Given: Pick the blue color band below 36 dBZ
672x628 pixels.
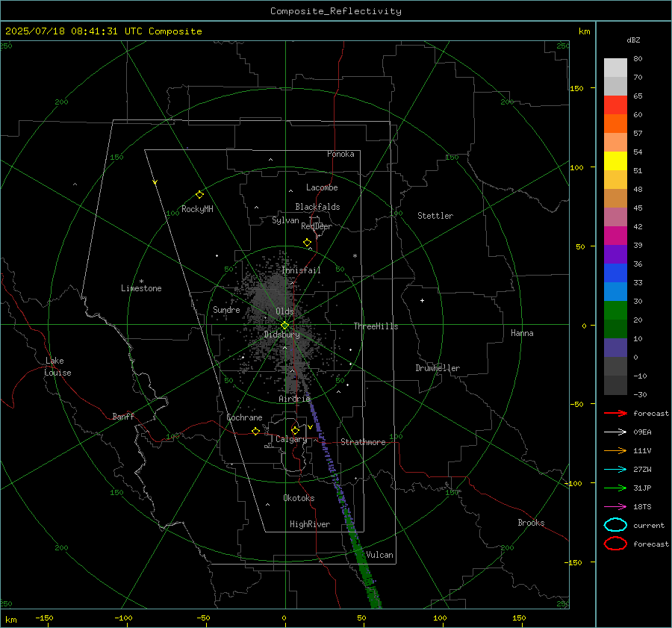Looking at the screenshot, I should 615,273.
